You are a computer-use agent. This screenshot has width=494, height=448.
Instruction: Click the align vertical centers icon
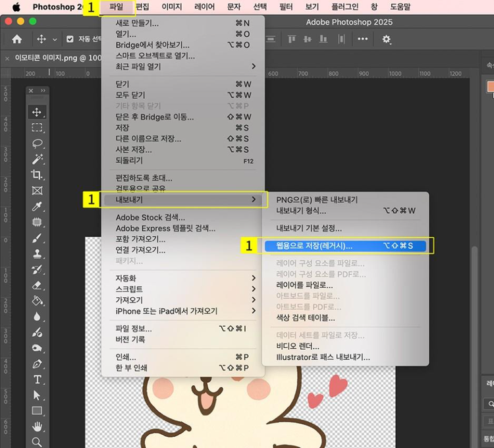(308, 39)
